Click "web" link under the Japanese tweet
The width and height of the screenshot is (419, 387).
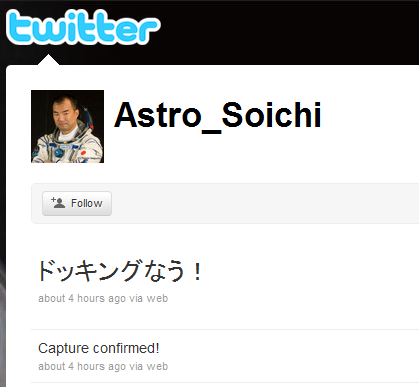[x=157, y=298]
